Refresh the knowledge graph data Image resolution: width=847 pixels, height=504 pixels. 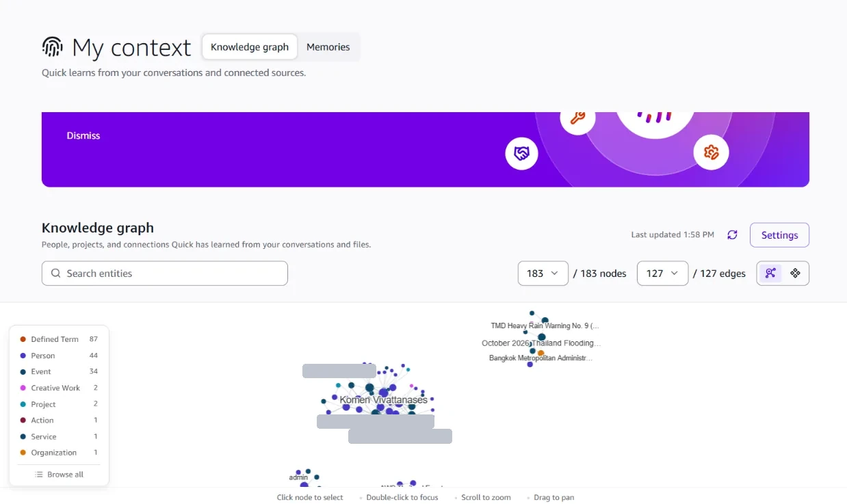(x=732, y=235)
